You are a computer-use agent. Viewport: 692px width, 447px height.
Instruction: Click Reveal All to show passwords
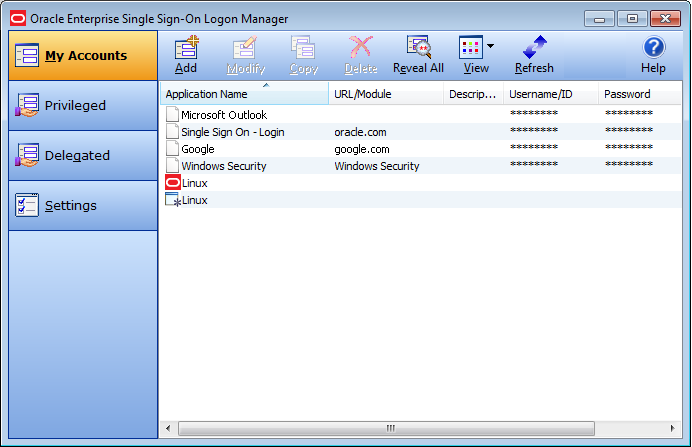[418, 56]
